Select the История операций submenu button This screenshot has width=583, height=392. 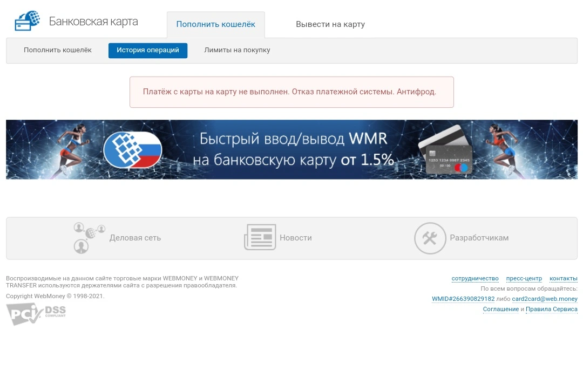pyautogui.click(x=148, y=51)
